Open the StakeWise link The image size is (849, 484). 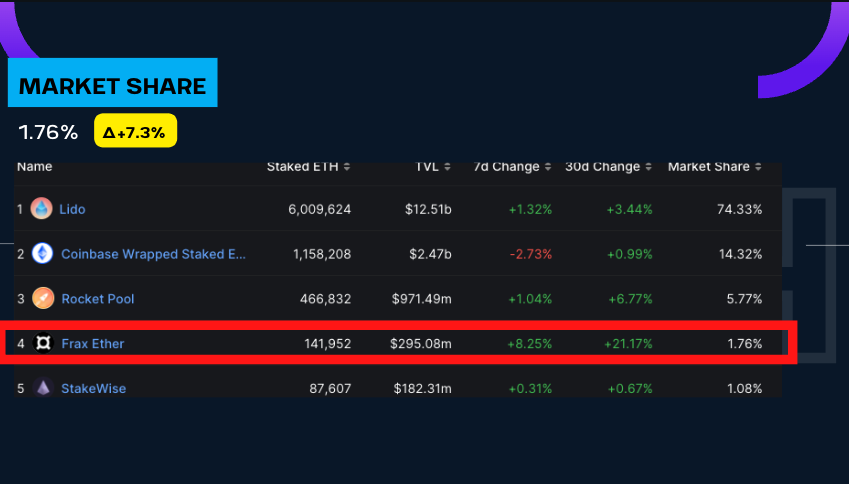tap(94, 388)
